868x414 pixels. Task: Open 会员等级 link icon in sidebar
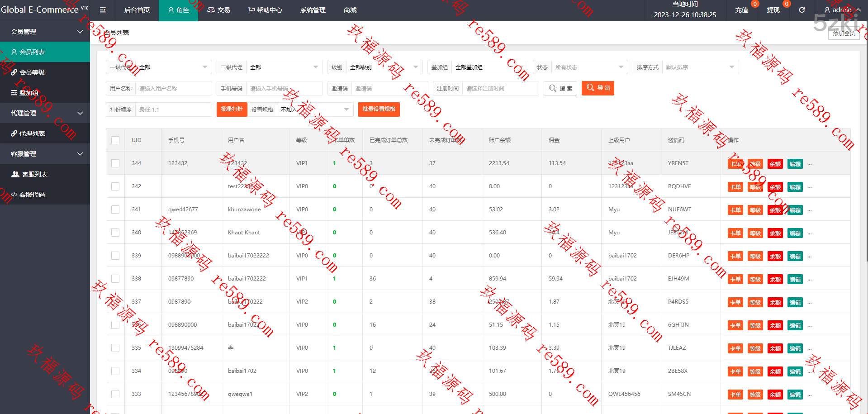(14, 72)
